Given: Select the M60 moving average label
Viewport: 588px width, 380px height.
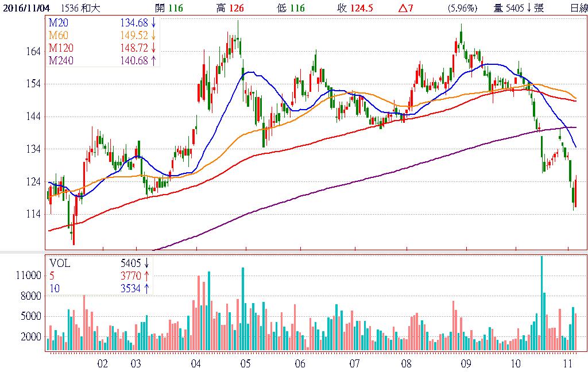Looking at the screenshot, I should click(x=58, y=34).
